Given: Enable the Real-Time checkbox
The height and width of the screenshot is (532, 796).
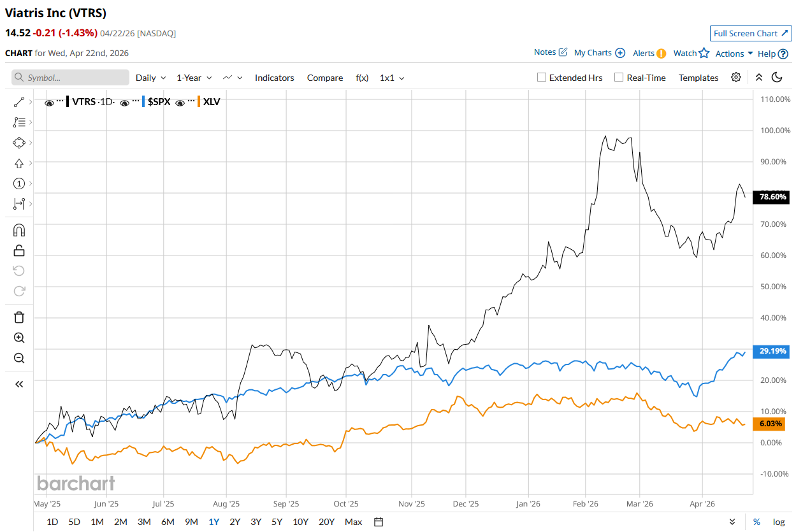Looking at the screenshot, I should tap(619, 77).
